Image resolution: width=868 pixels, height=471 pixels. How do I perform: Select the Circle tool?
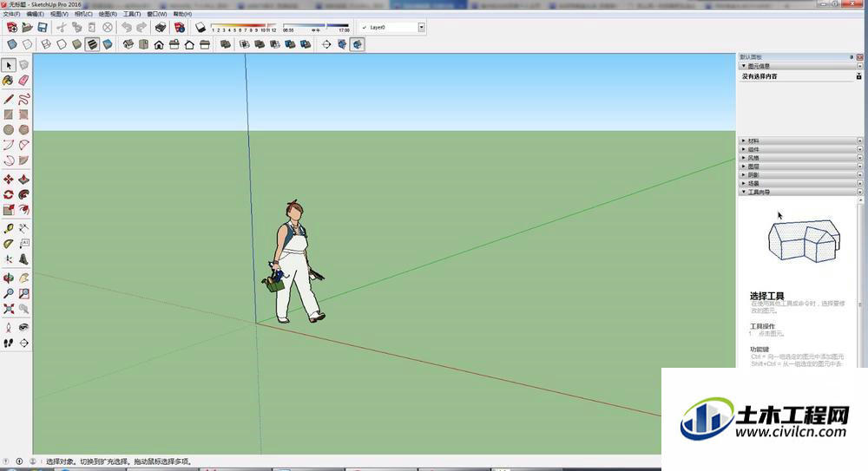point(9,129)
